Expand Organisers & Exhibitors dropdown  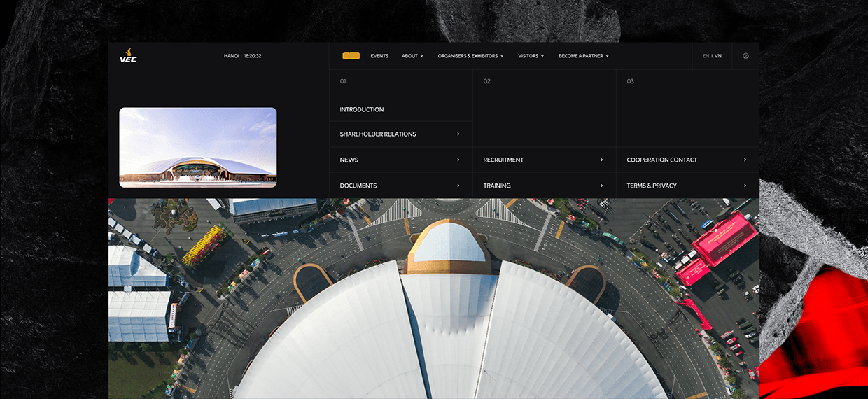pyautogui.click(x=470, y=56)
